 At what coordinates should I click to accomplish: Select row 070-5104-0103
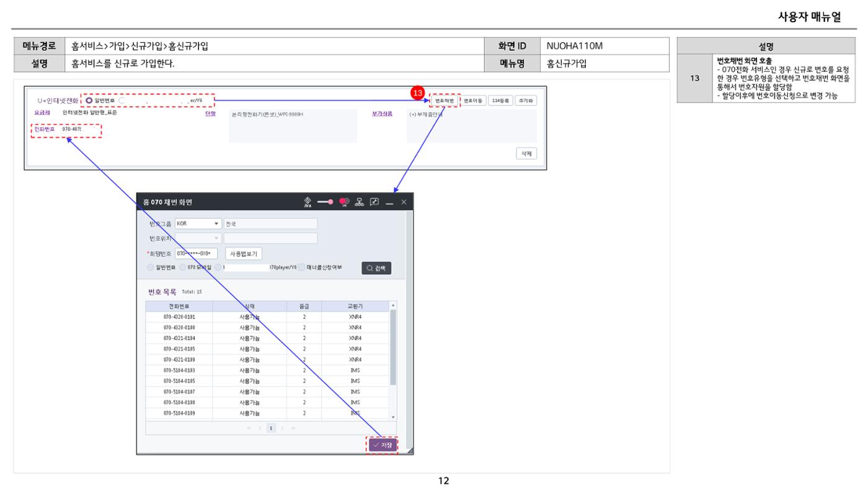point(267,370)
